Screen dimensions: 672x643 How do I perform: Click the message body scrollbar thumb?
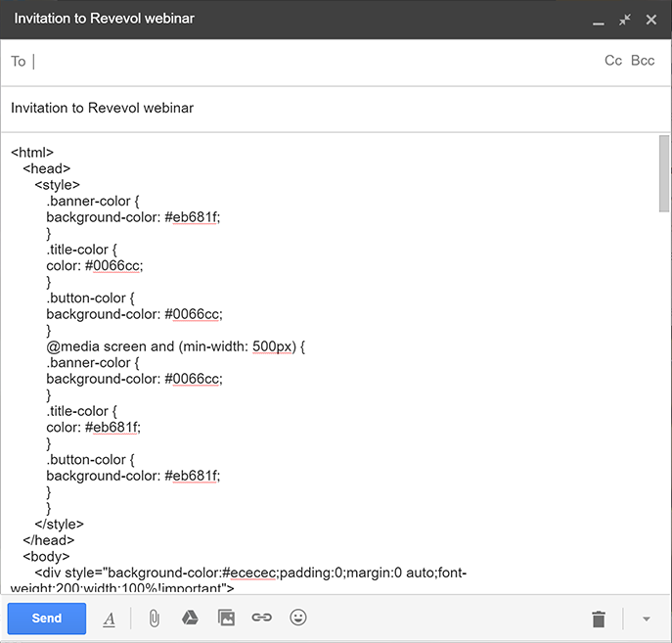click(x=664, y=172)
